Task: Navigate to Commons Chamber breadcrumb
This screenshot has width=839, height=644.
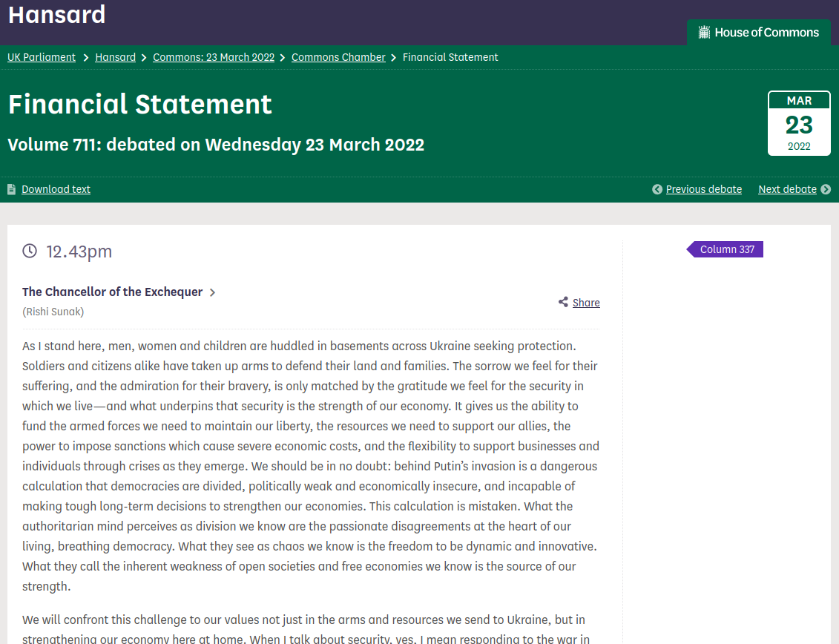Action: 338,57
